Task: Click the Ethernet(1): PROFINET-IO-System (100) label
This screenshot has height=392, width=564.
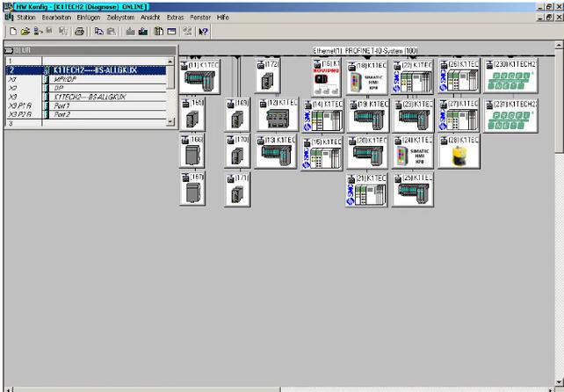Action: (x=365, y=51)
